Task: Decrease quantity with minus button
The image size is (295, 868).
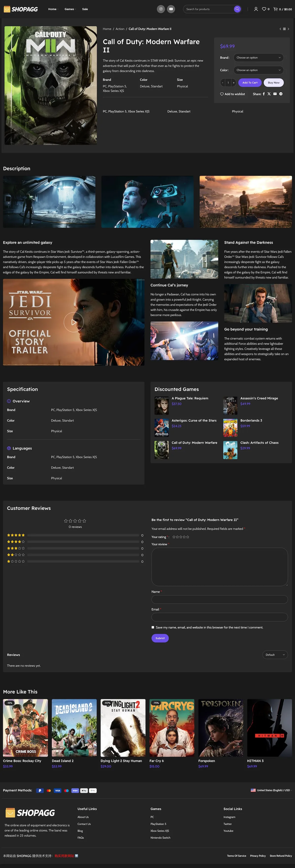Action: tap(222, 83)
